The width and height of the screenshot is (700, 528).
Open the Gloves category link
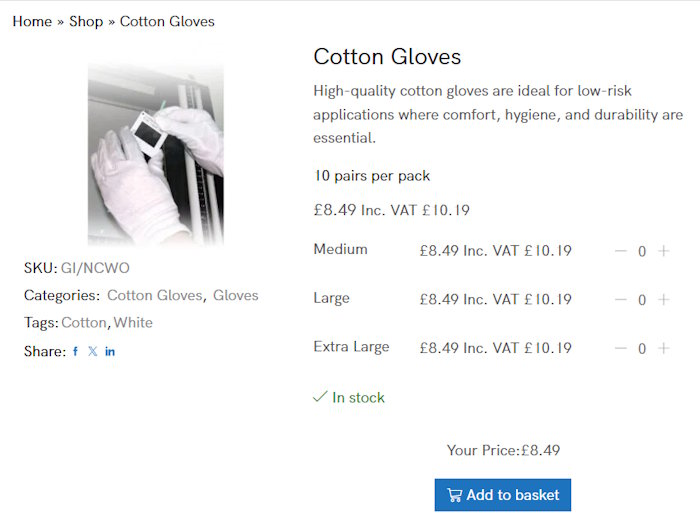236,295
